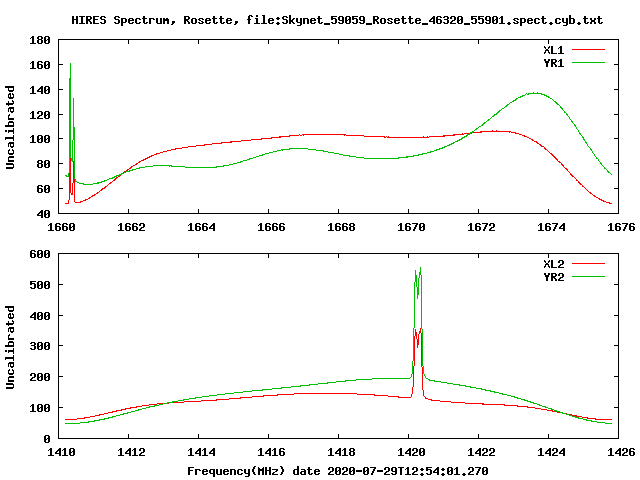Click the 1670 x-axis tick label

coord(411,227)
